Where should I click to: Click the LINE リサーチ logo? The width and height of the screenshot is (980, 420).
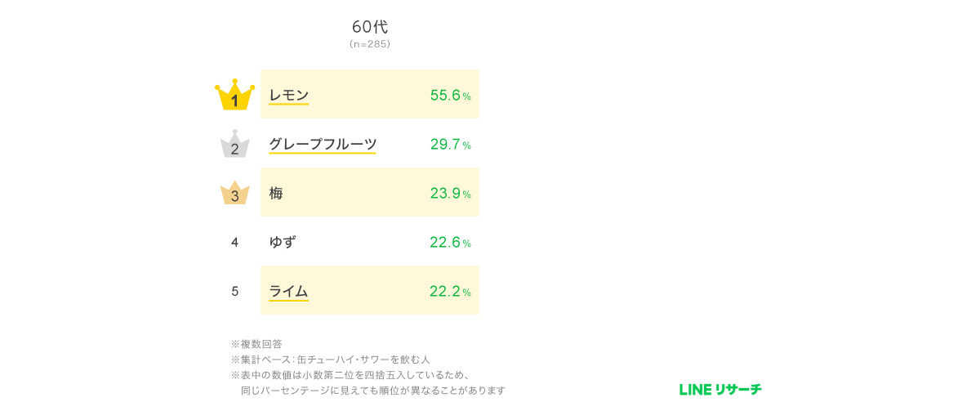[x=720, y=390]
